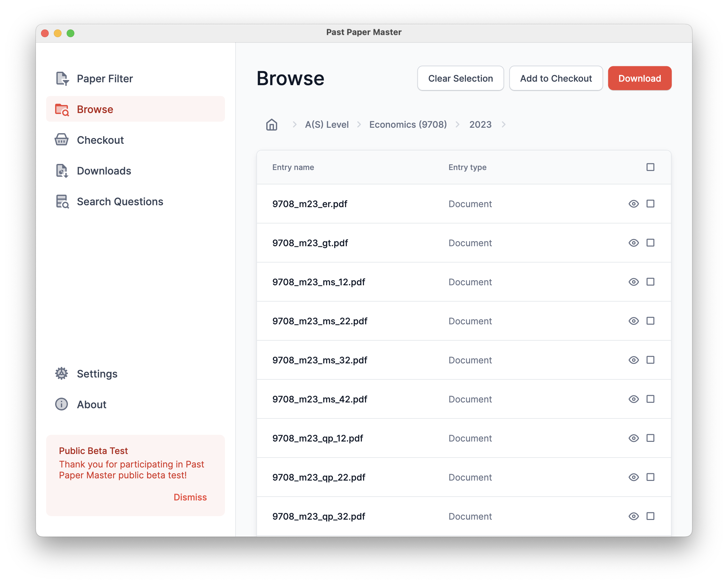This screenshot has height=584, width=728.
Task: Open the 9708_m23_ms_22.pdf entry
Action: [319, 321]
